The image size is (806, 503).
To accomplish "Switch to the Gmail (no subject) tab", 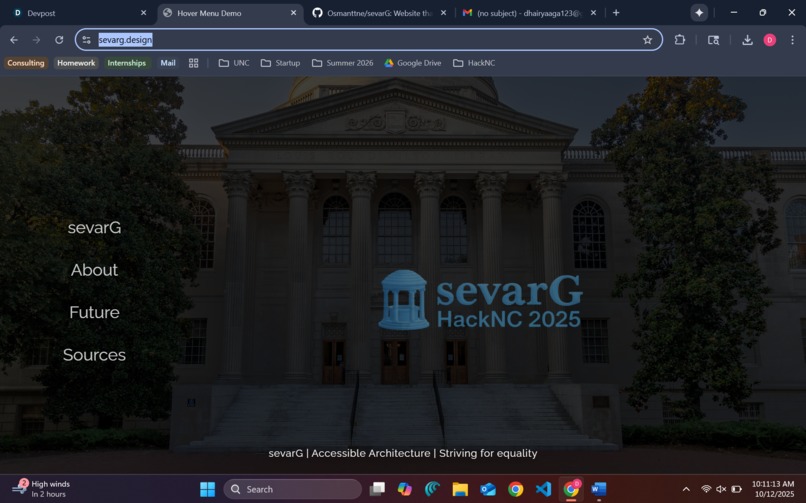I will pos(529,13).
